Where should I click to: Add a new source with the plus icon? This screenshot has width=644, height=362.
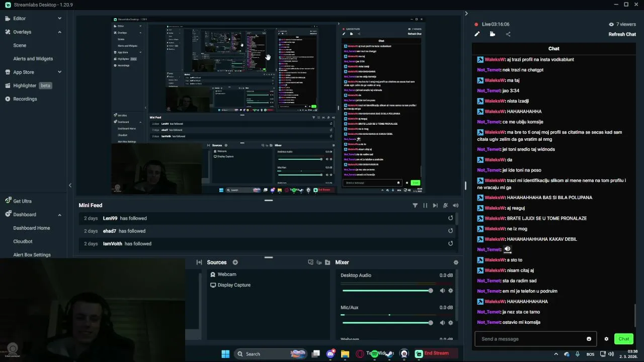pyautogui.click(x=235, y=262)
